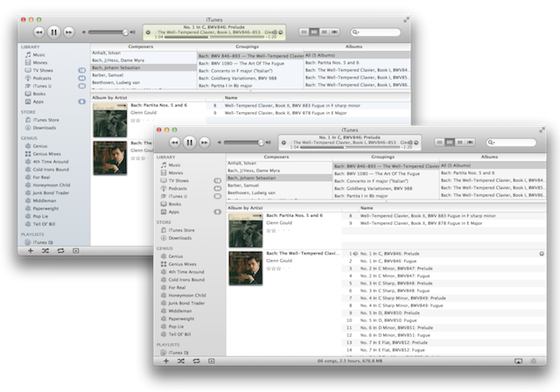Open Paperweight playlist in front window
Viewport: 560px width, 392px height.
(181, 318)
